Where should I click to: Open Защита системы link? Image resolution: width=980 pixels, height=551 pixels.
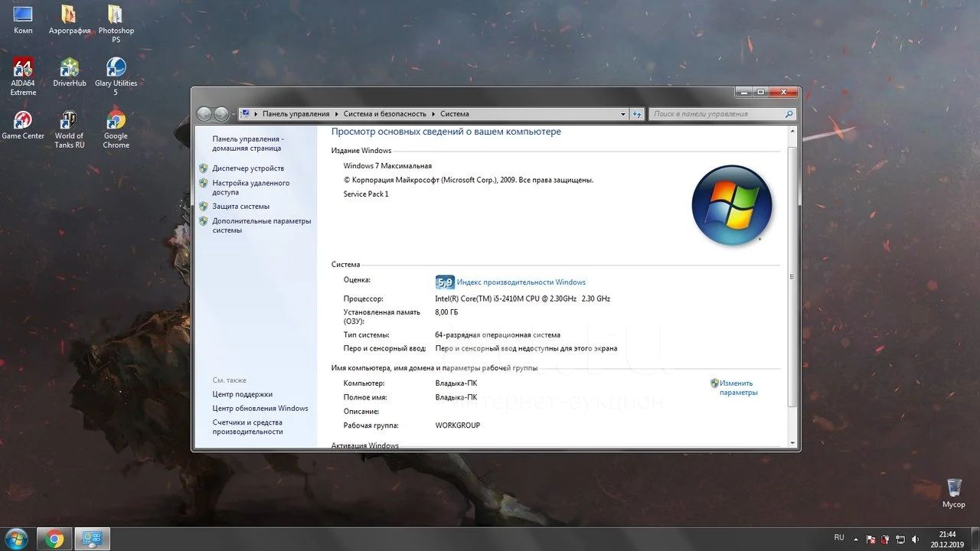pos(240,207)
